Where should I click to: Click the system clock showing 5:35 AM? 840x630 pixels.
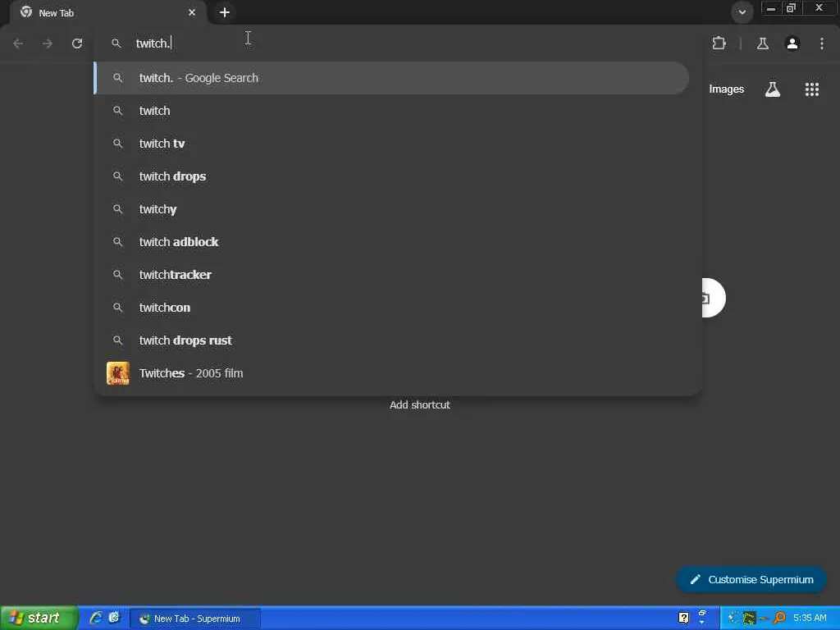810,619
